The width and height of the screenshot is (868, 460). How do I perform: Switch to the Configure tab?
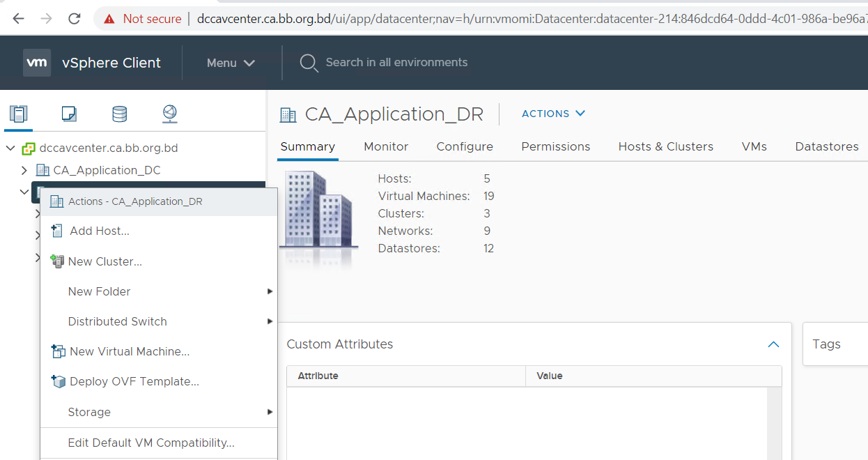pos(465,146)
